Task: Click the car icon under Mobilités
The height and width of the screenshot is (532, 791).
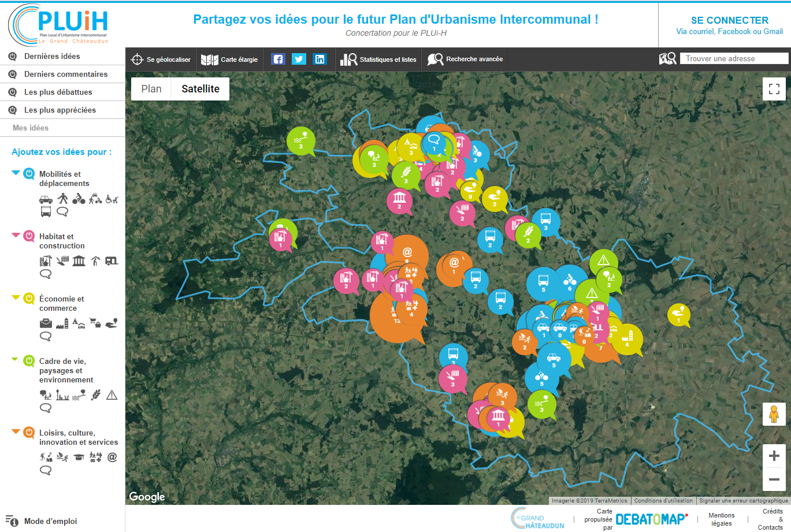Action: (46, 199)
